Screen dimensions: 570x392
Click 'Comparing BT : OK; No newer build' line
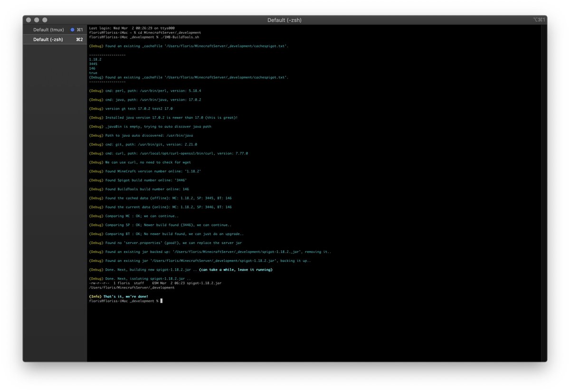pyautogui.click(x=166, y=234)
